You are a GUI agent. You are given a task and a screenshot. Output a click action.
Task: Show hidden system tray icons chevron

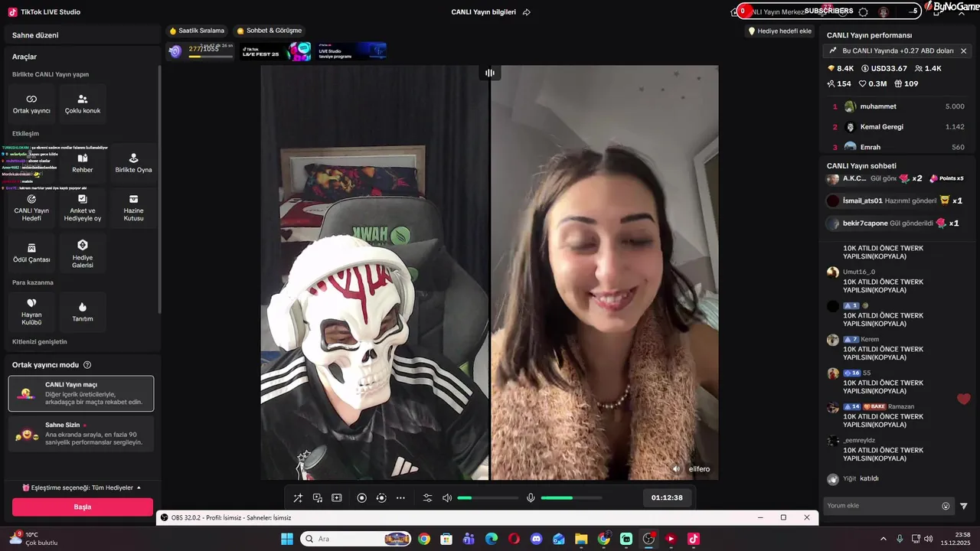pos(884,539)
